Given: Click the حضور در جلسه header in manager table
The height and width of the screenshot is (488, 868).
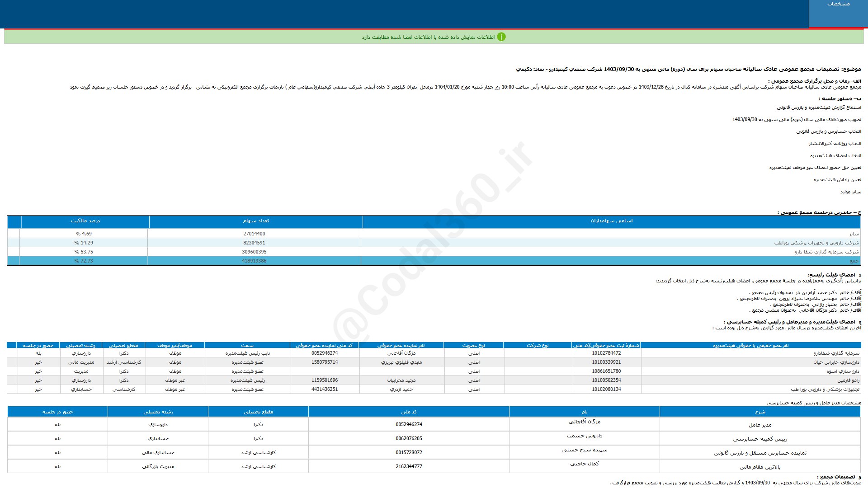Looking at the screenshot, I should coord(57,412).
